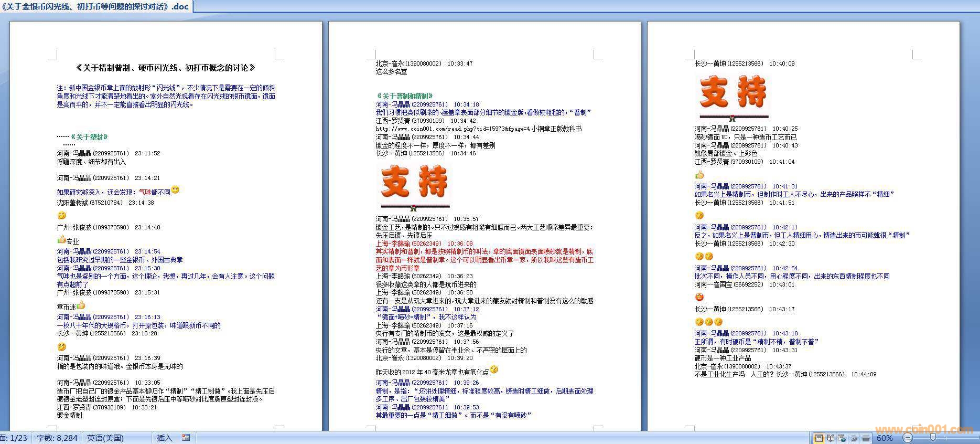Open zoom dialog via 60% label

tap(885, 438)
